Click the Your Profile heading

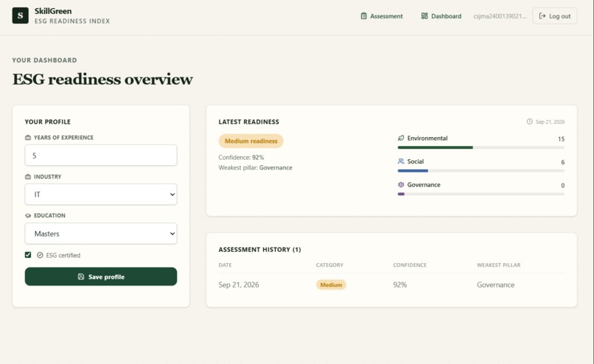point(48,122)
